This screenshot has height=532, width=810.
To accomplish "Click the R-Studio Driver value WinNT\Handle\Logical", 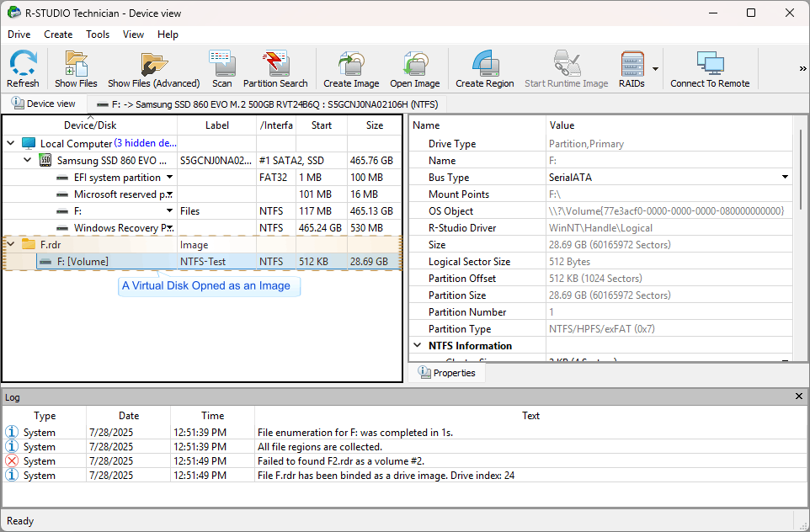I will [600, 228].
